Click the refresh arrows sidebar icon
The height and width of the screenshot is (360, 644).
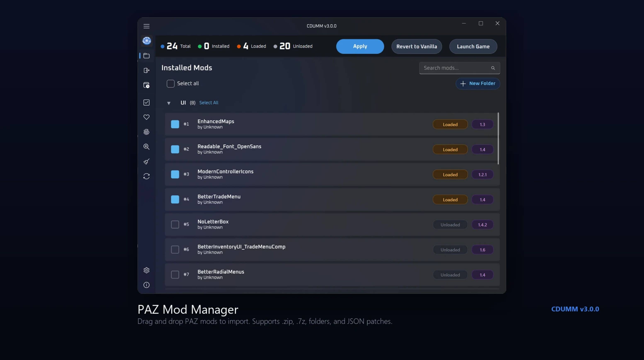pos(147,176)
